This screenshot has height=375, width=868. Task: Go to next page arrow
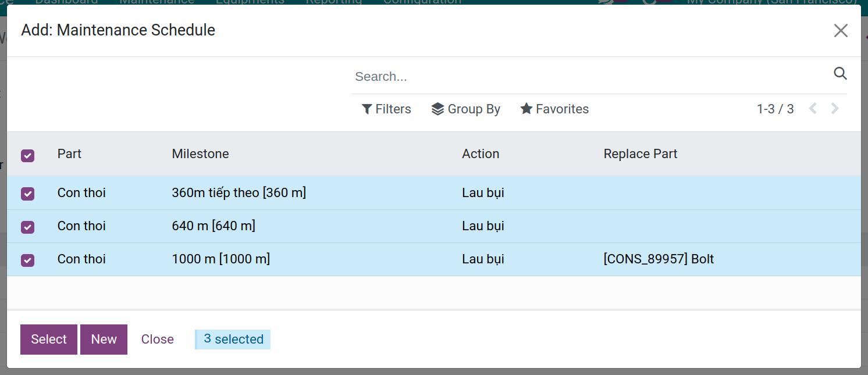coord(835,109)
